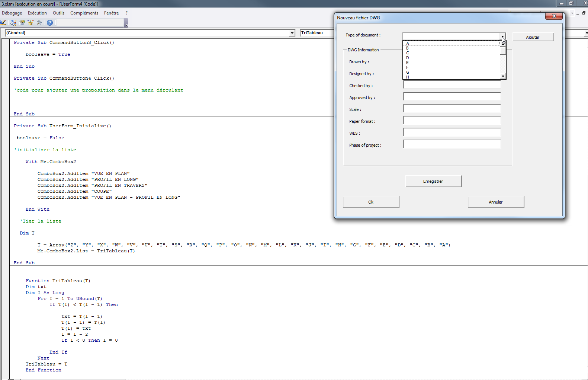The image size is (588, 380).
Task: Open the Object Browser toolbar icon
Action: pos(30,23)
